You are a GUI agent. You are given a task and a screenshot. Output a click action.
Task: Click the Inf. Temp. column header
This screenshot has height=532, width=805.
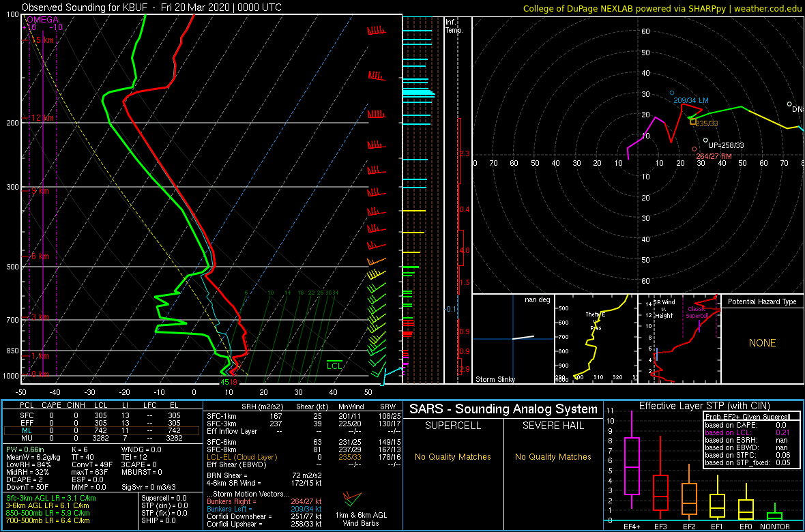pyautogui.click(x=454, y=26)
